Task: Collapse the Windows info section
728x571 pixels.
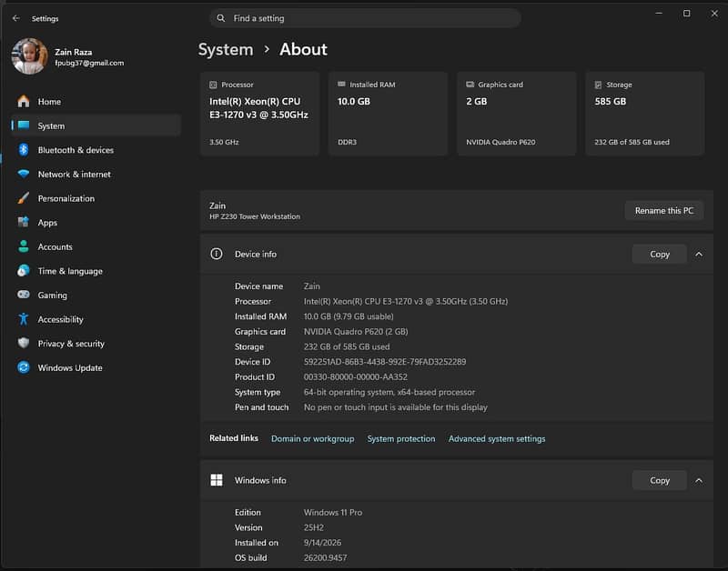Action: tap(699, 481)
